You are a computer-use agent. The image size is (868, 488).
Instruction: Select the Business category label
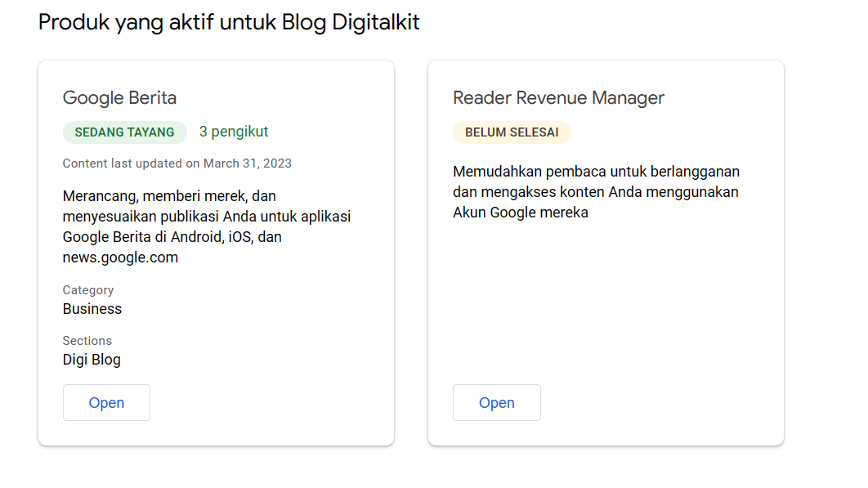92,308
